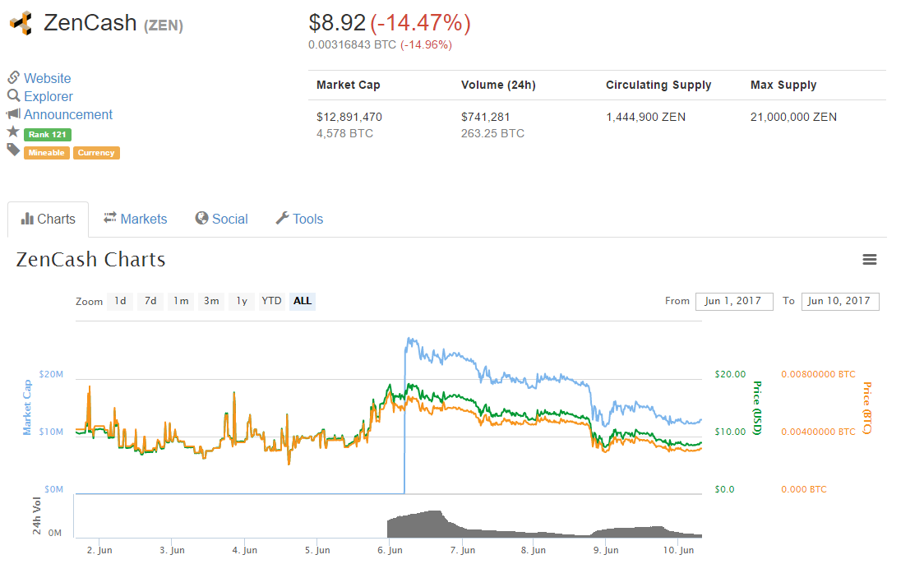Screen dimensions: 924x564
Task: Click the 9. Jun date marker on the timeline
Action: point(606,550)
